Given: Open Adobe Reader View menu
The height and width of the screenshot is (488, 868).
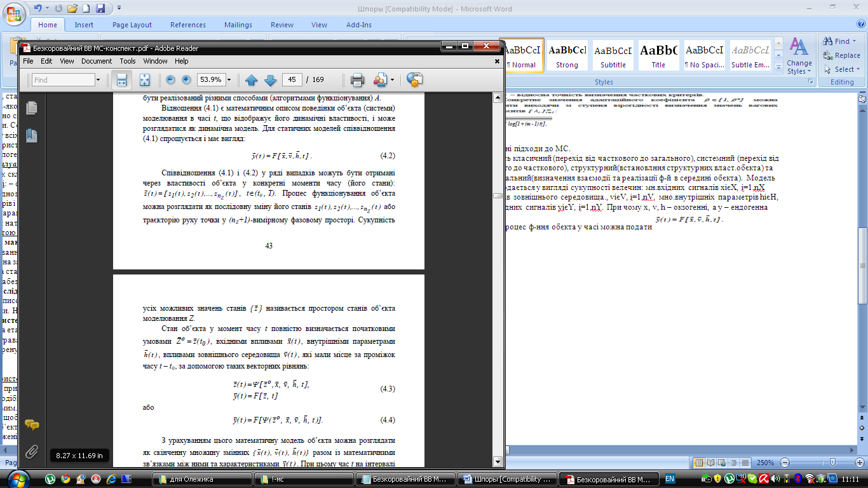Looking at the screenshot, I should click(67, 61).
